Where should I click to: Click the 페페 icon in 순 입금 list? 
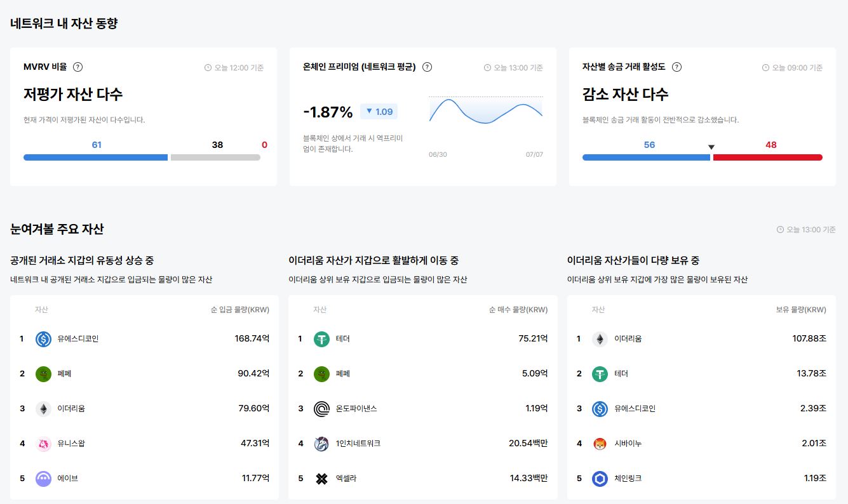click(43, 374)
